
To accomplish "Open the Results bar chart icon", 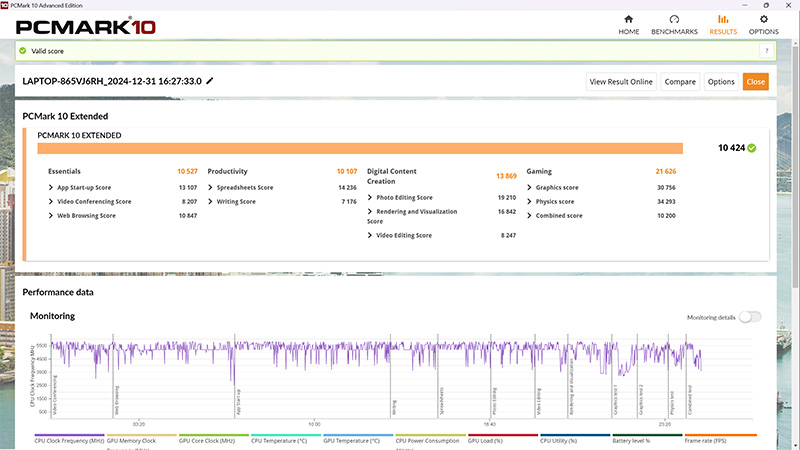I will 723,19.
